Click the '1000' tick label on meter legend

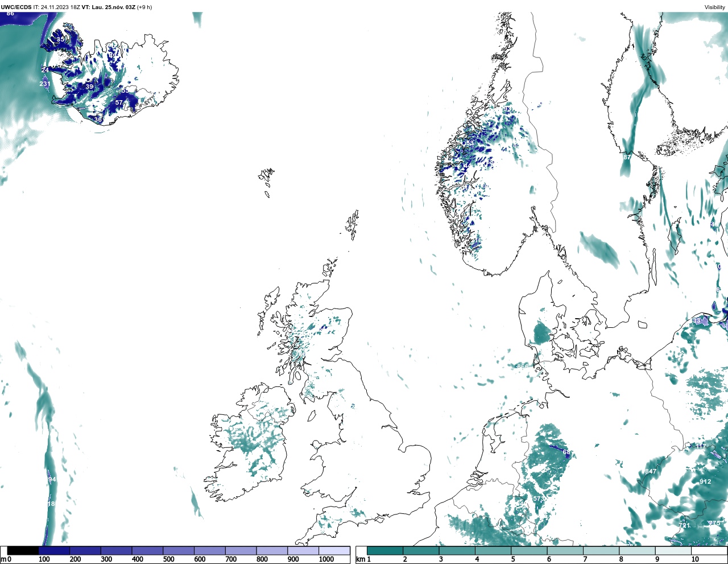pyautogui.click(x=326, y=559)
